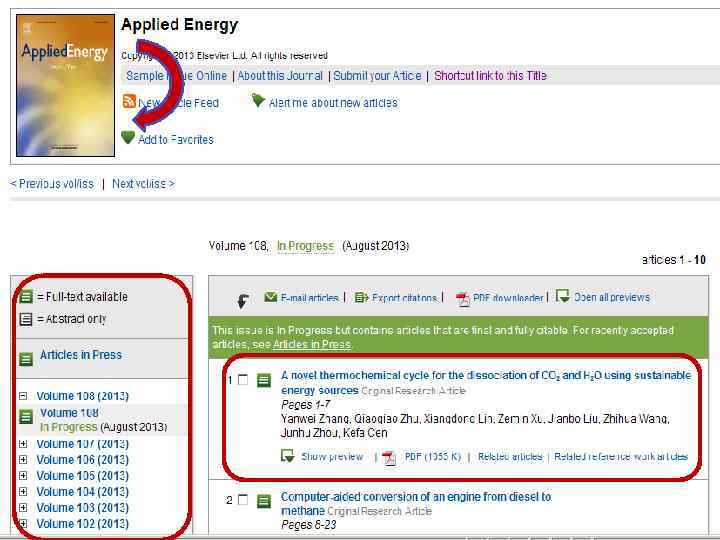This screenshot has height=540, width=720.
Task: Open the Articles in Press sidebar link
Action: point(81,355)
